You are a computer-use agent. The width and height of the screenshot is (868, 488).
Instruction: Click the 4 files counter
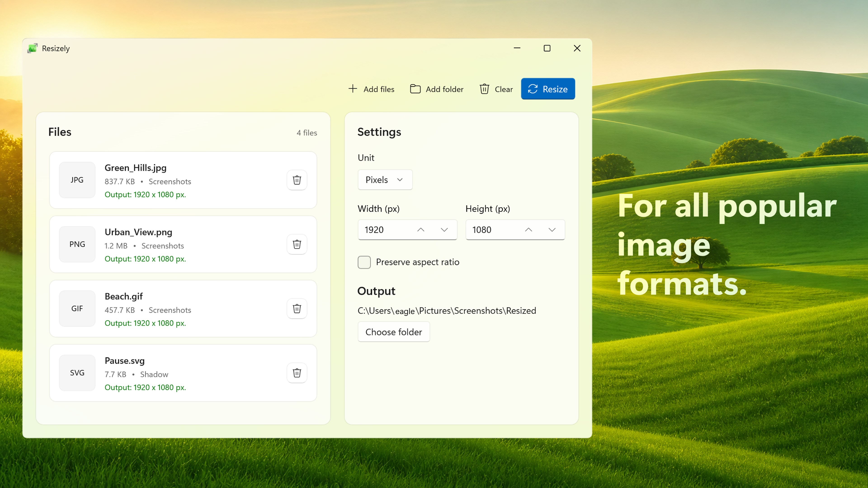pyautogui.click(x=307, y=133)
